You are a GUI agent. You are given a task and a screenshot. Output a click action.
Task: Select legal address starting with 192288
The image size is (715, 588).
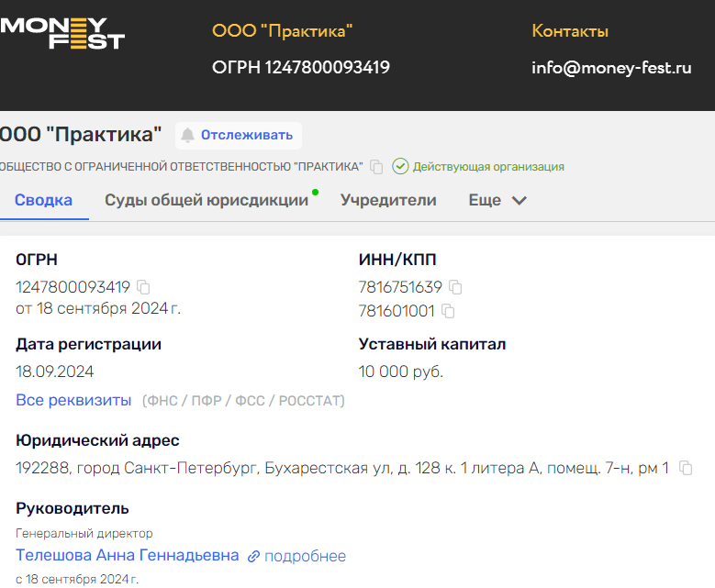[x=342, y=468]
